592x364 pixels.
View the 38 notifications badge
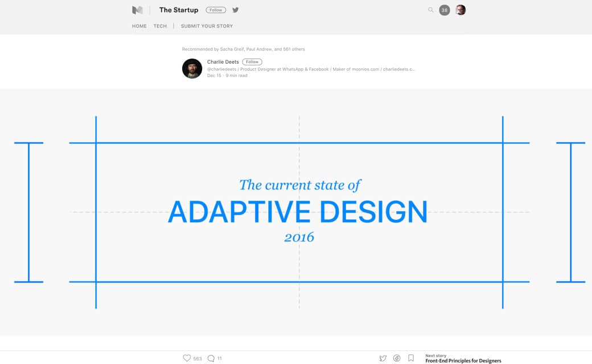445,10
